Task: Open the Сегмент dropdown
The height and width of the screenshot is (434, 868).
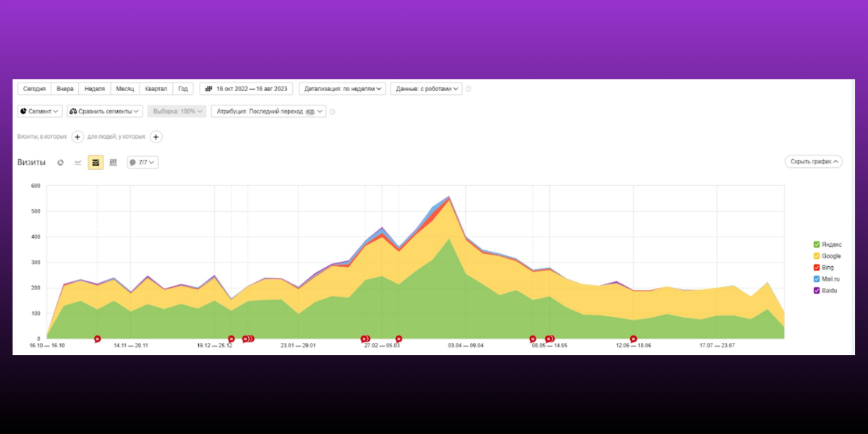Action: click(40, 111)
